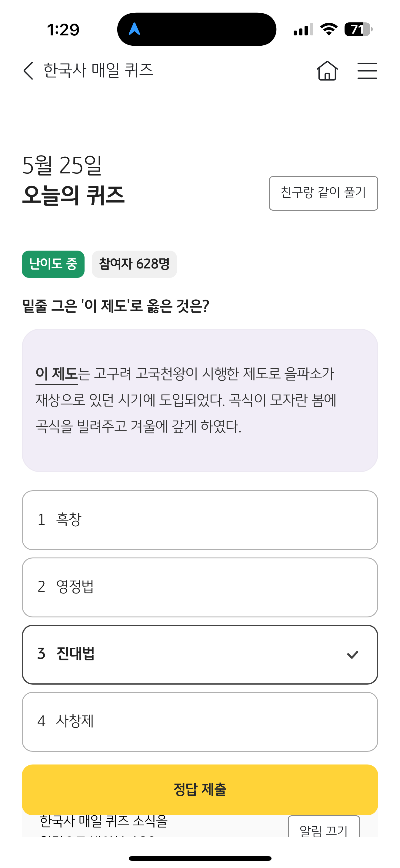Viewport: 400px width, 868px height.
Task: Tap the 한국사 매일 퀴즈 header title
Action: click(98, 71)
